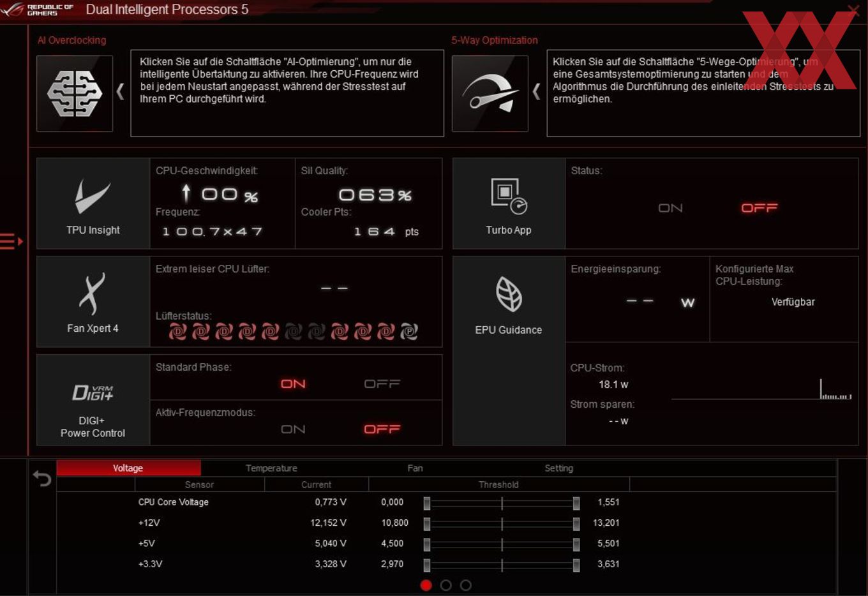The image size is (868, 596).
Task: Open DIGI+ Power Control
Action: 93,400
